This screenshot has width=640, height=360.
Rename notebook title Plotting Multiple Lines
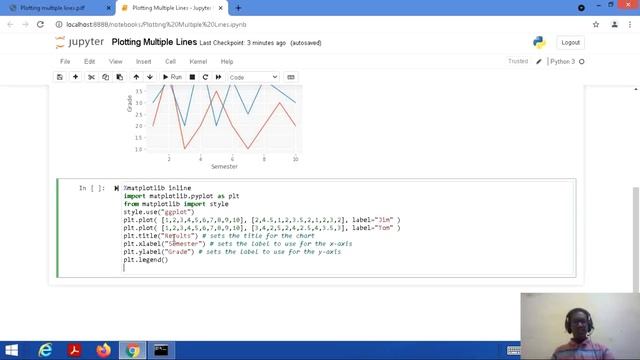click(154, 42)
